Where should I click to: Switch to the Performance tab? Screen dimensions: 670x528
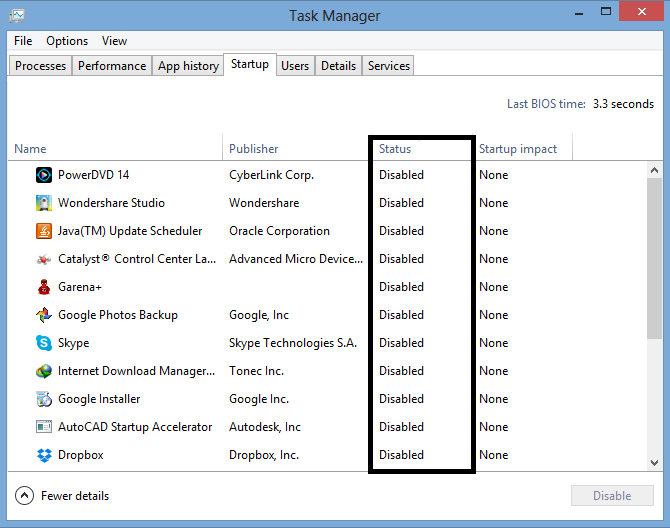[x=112, y=66]
